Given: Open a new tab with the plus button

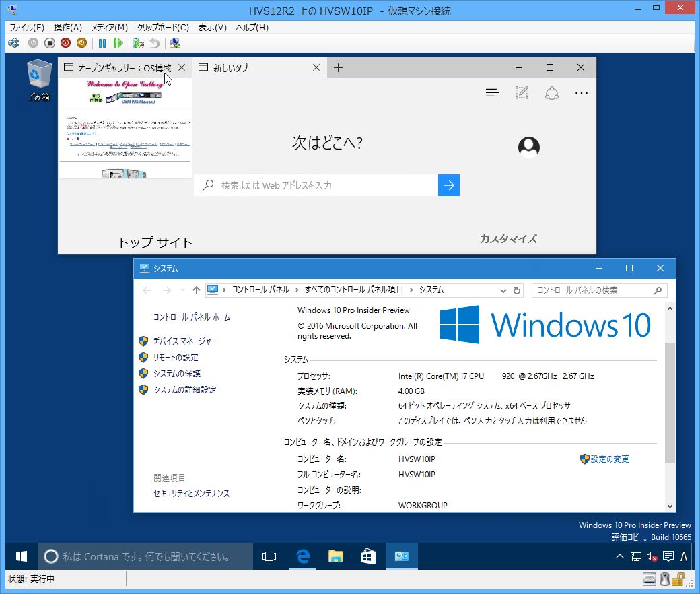Looking at the screenshot, I should (339, 68).
